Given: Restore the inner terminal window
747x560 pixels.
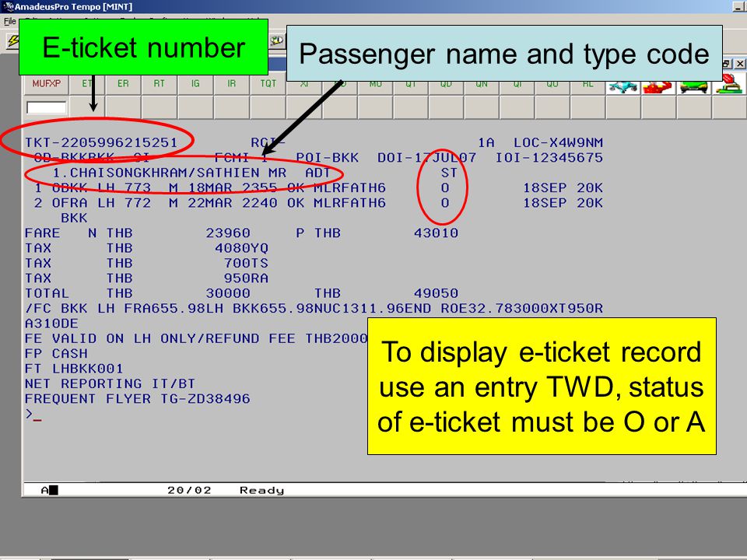Looking at the screenshot, I should (x=727, y=63).
